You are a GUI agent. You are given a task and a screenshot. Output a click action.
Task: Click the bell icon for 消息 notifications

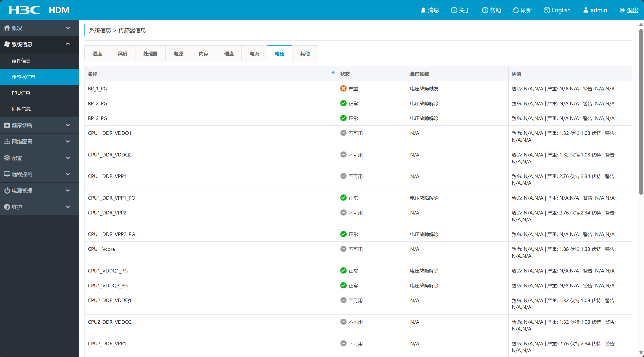pyautogui.click(x=423, y=10)
